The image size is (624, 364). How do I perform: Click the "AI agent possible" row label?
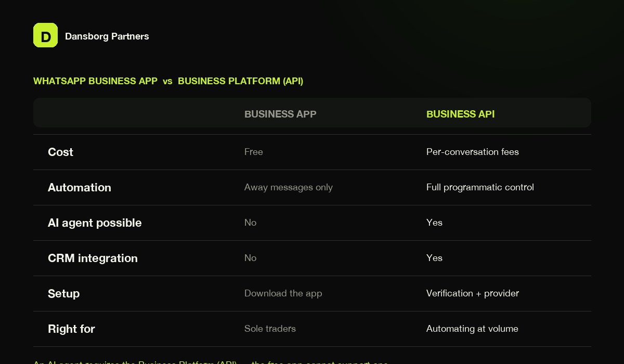[95, 223]
